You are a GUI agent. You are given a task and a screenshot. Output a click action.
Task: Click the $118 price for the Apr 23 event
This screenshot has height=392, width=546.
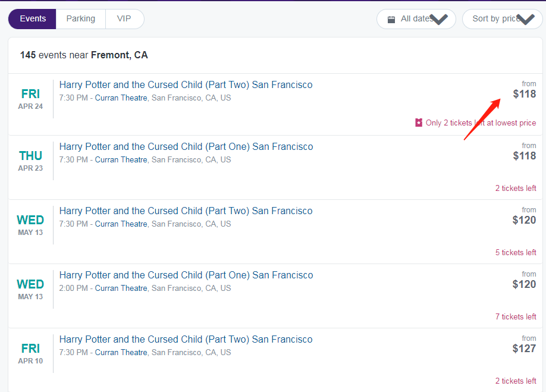[x=525, y=156]
